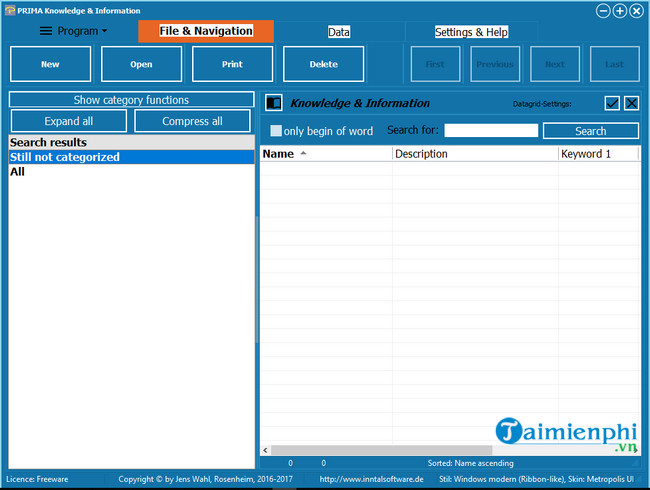Click the horizontal scrollbar of the datagrid
650x490 pixels.
[400, 451]
